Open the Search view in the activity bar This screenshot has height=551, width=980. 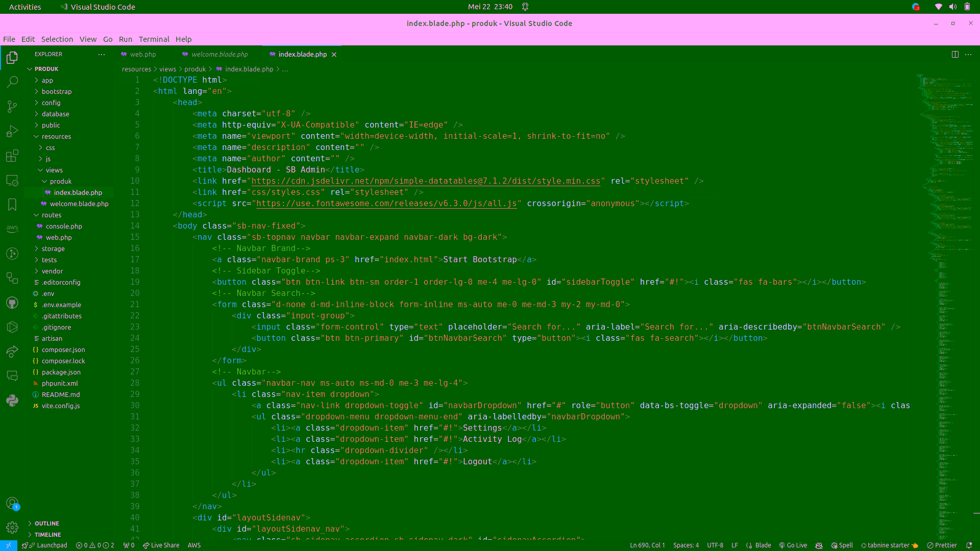pos(12,82)
